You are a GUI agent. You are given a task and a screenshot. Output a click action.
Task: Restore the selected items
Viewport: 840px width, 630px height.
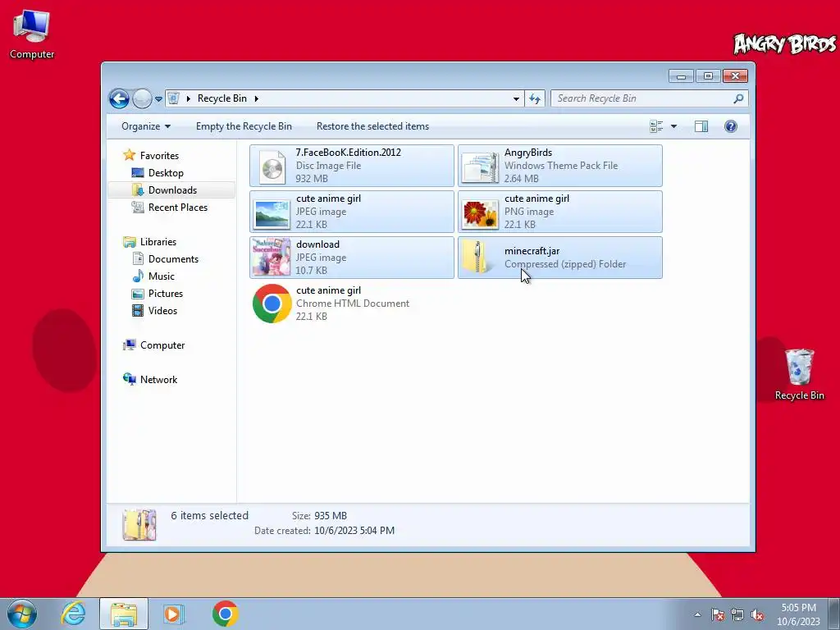pos(373,126)
